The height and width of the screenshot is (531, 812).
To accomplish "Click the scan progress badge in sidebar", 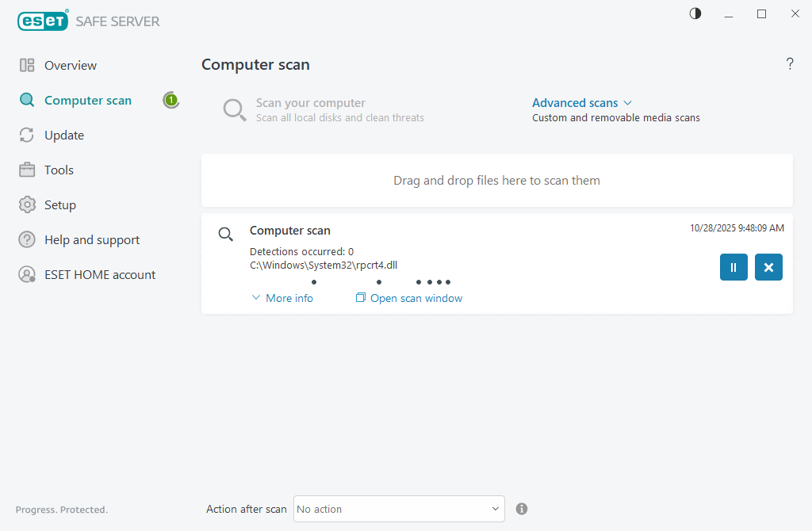I will [x=170, y=101].
